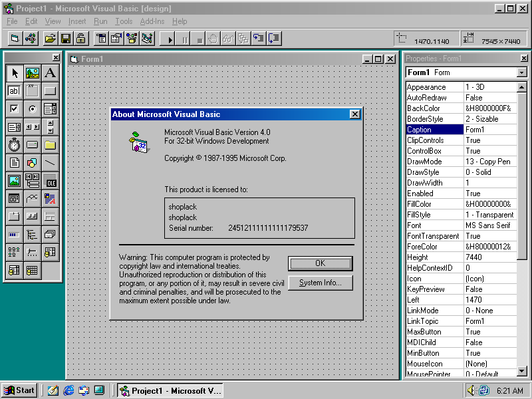Open the Tools menu
This screenshot has width=532, height=399.
(124, 21)
